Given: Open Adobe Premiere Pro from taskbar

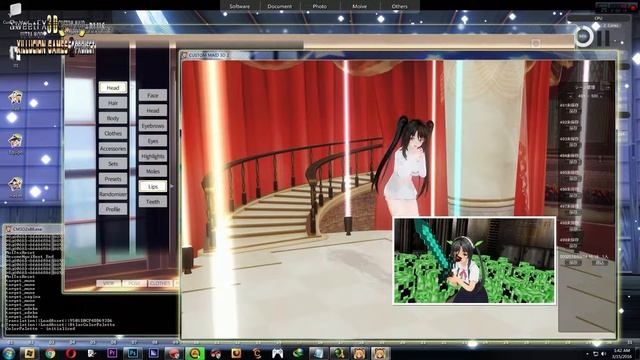Looking at the screenshot, I should [112, 353].
